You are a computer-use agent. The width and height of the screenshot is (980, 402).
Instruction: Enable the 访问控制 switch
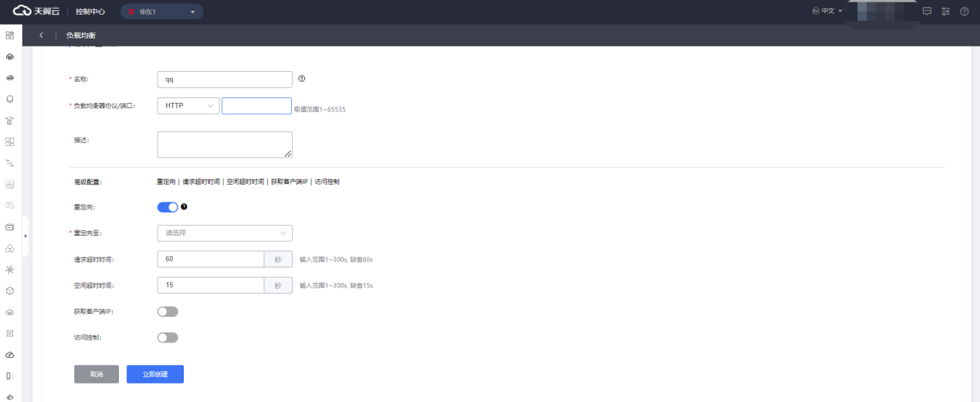(x=168, y=338)
